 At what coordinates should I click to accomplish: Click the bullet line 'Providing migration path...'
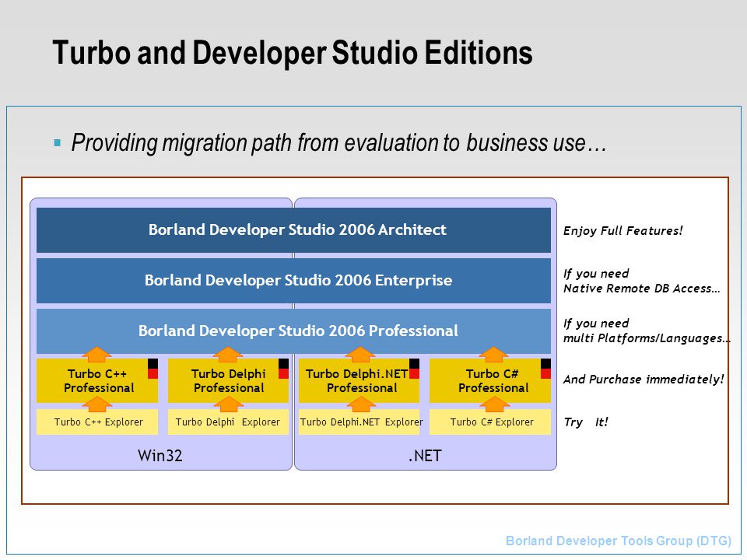[338, 142]
